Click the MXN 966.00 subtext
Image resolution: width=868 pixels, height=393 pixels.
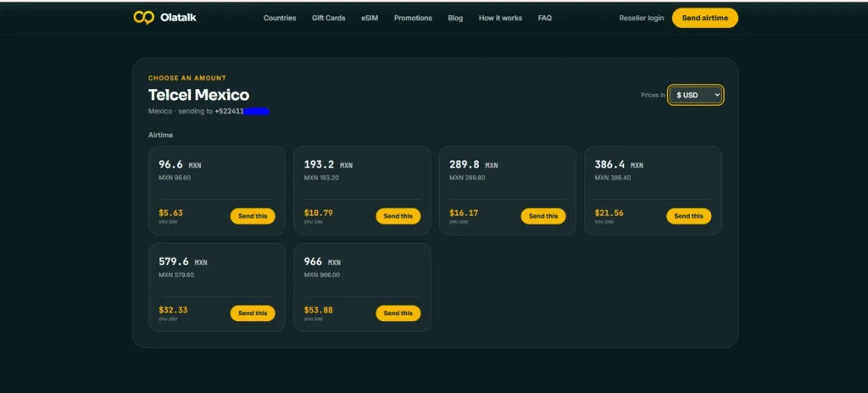(x=322, y=274)
